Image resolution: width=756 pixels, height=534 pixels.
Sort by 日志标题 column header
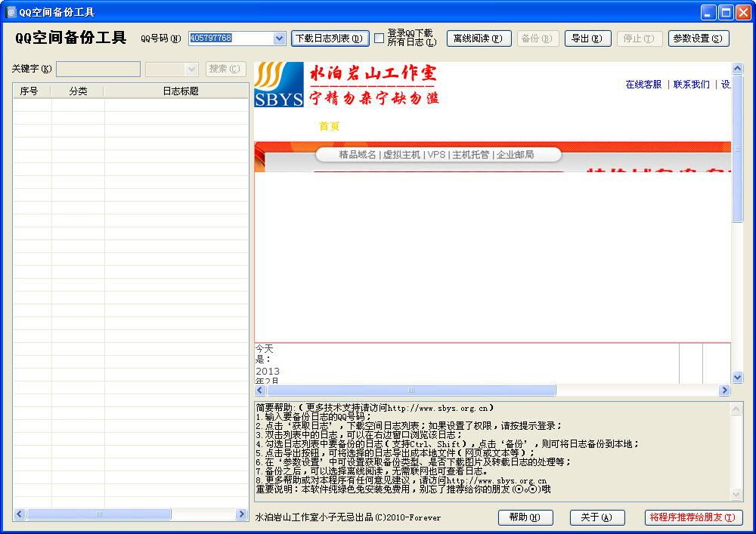click(181, 91)
